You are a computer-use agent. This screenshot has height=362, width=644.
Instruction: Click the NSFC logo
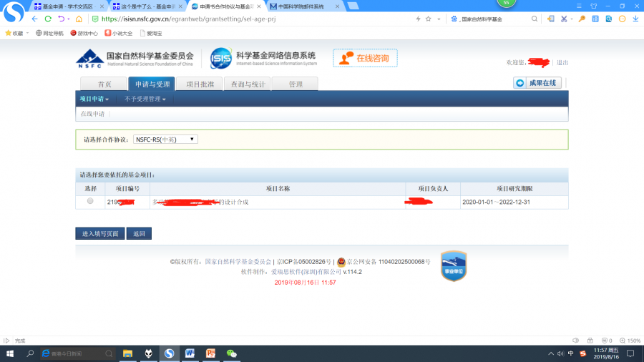89,58
